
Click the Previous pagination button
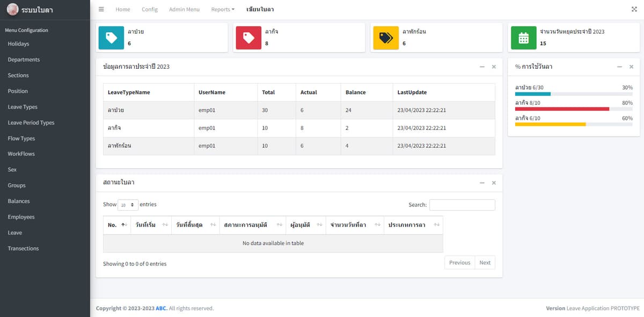tap(460, 263)
